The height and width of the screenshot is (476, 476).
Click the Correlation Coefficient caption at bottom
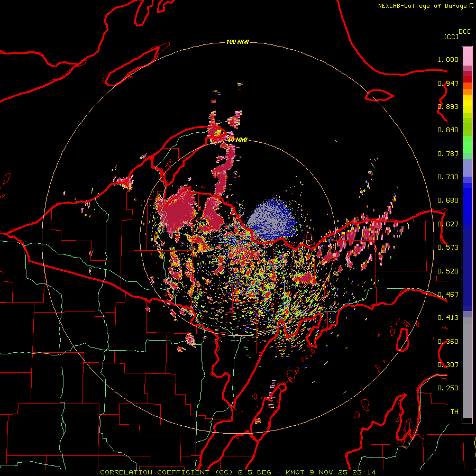tap(237, 472)
